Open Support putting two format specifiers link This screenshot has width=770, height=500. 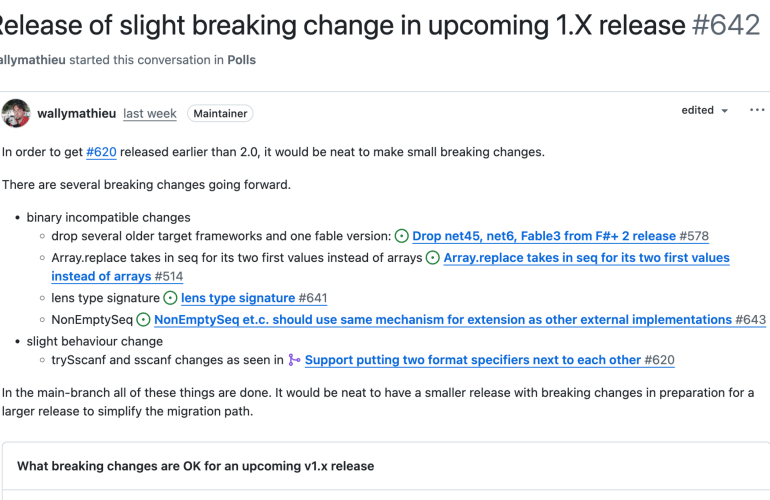click(x=472, y=360)
